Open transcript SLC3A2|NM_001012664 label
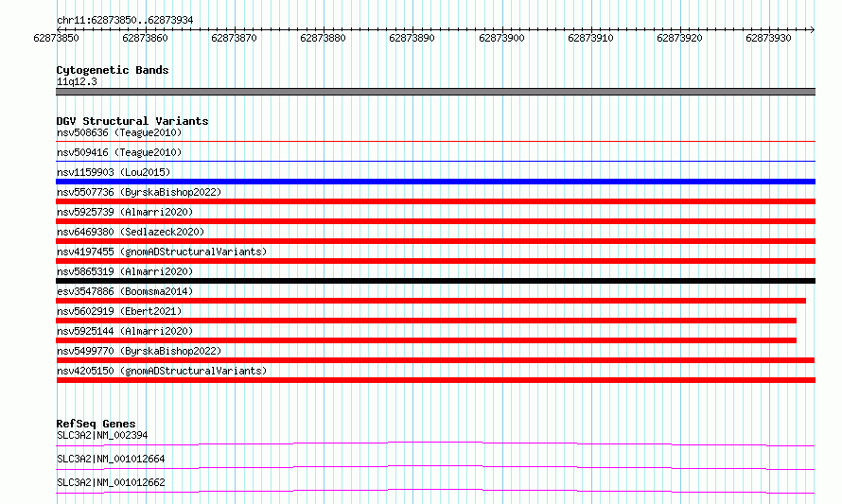 click(x=111, y=459)
